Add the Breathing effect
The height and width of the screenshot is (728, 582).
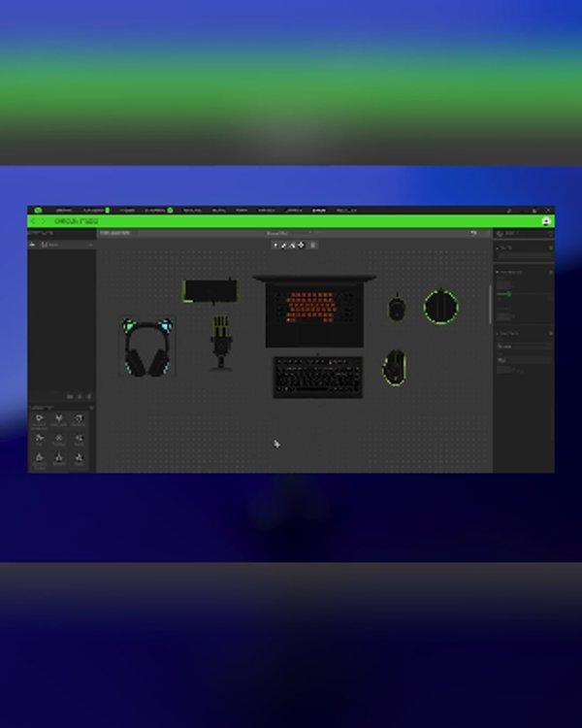(x=79, y=420)
